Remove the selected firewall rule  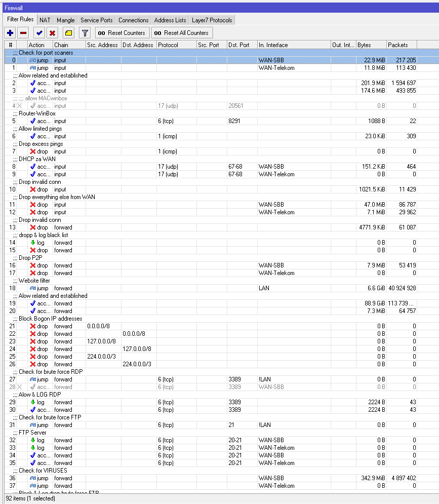coord(23,32)
